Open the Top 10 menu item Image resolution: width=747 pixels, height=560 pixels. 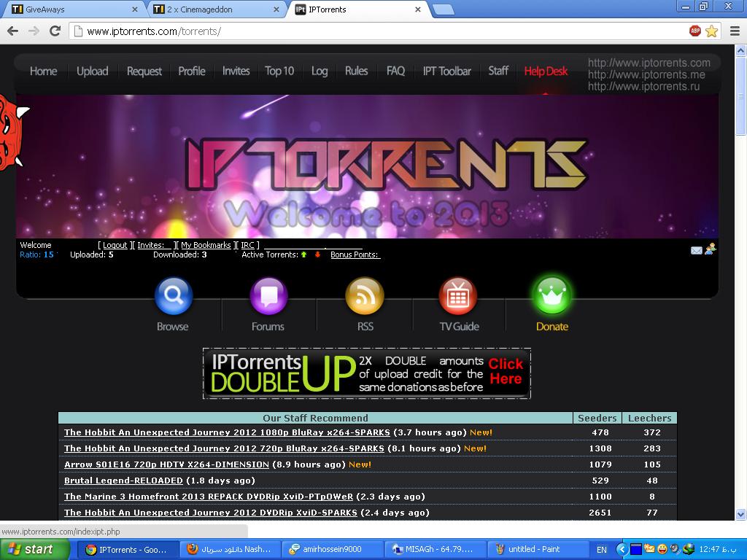(x=279, y=71)
